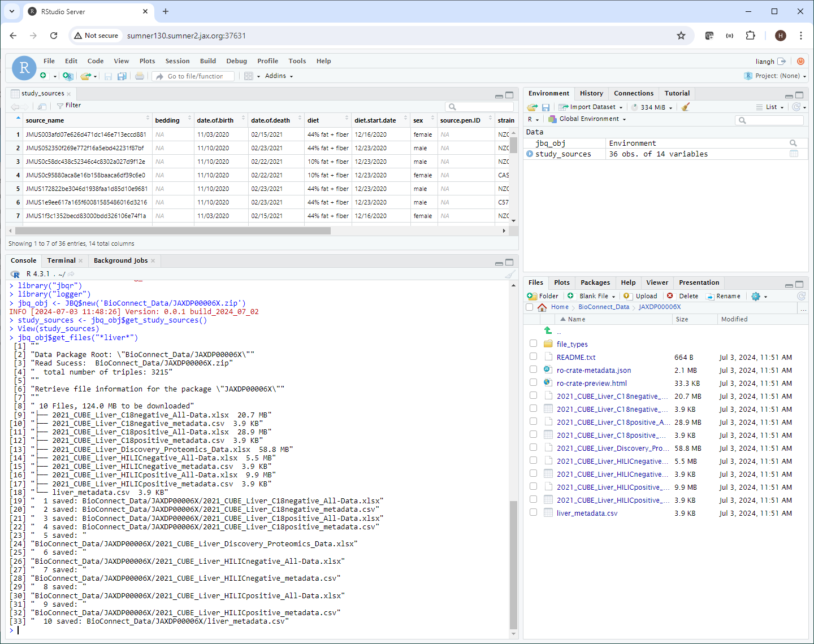Select the README.txt file checkbox

[533, 356]
